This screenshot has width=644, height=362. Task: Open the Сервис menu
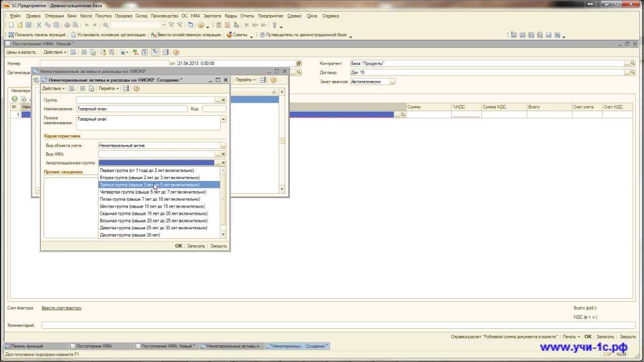tap(294, 16)
